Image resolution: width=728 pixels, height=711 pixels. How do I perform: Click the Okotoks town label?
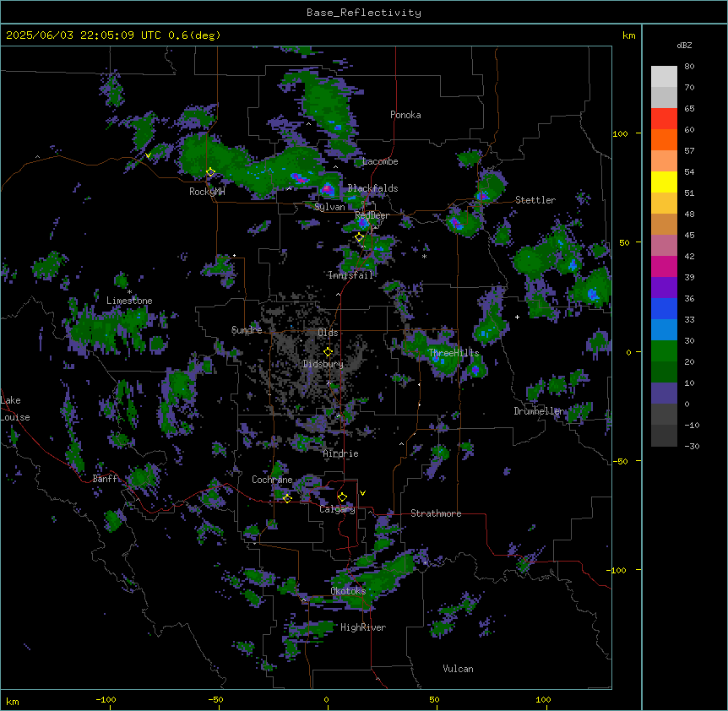click(348, 591)
